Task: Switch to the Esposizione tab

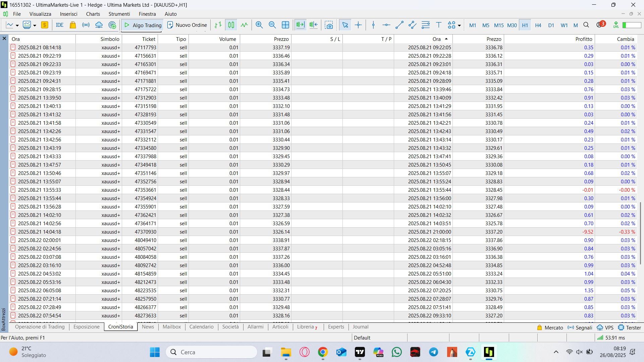Action: click(86, 327)
